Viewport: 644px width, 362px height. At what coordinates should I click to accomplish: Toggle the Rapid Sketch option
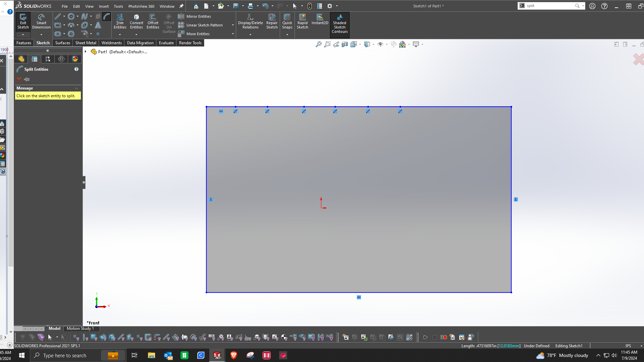[x=302, y=21]
